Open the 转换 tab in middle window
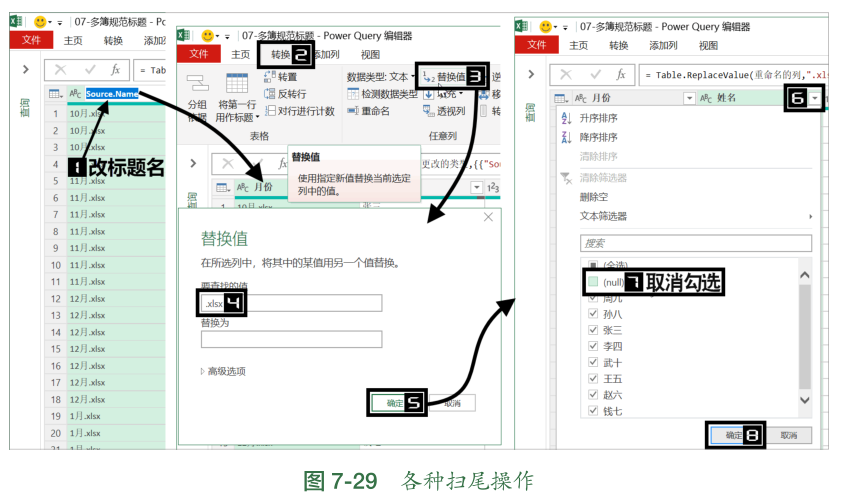 pyautogui.click(x=280, y=54)
